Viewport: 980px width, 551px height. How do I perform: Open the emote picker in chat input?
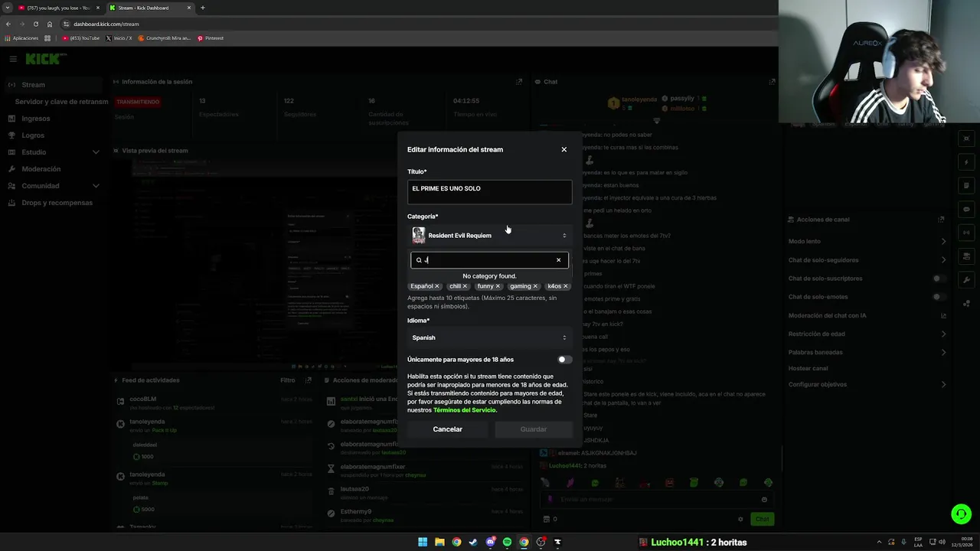[764, 500]
